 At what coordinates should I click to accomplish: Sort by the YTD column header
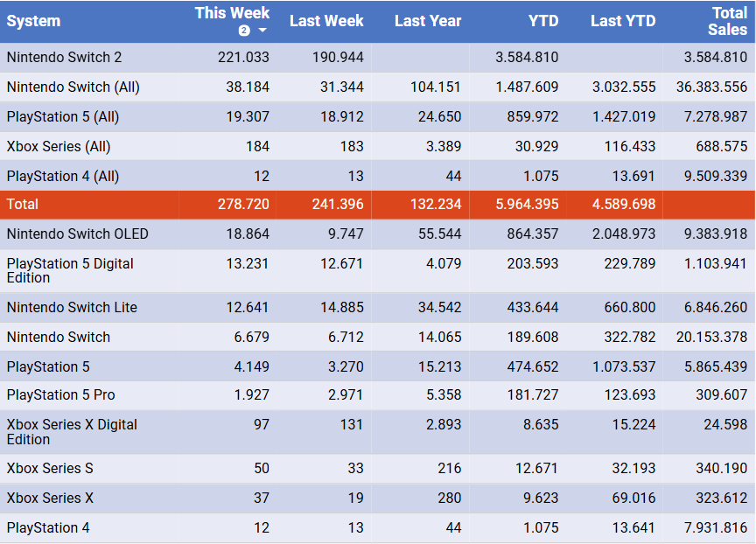click(542, 21)
